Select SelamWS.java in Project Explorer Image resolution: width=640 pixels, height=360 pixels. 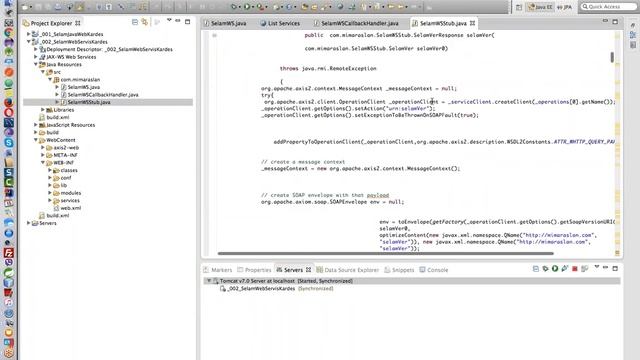(x=84, y=87)
